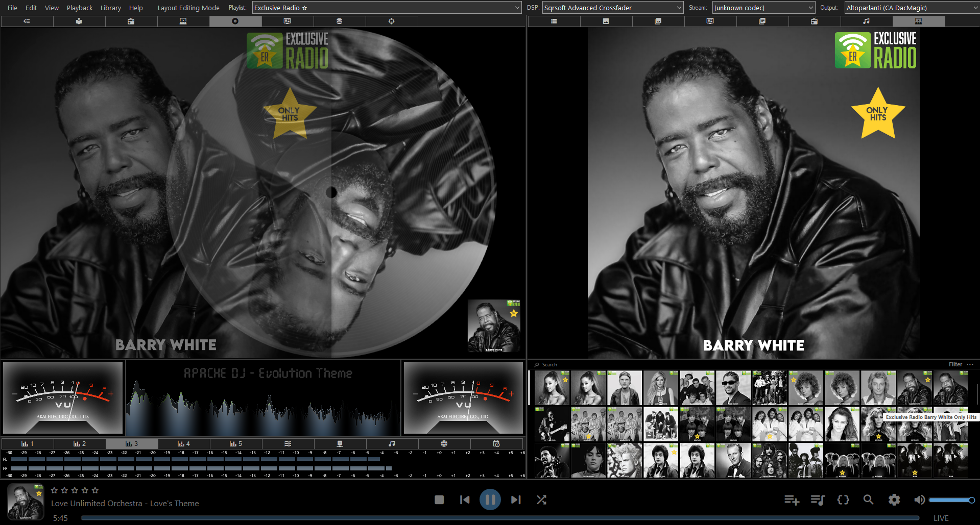This screenshot has width=980, height=525.
Task: Open the computer stand icon tab
Action: (x=340, y=444)
